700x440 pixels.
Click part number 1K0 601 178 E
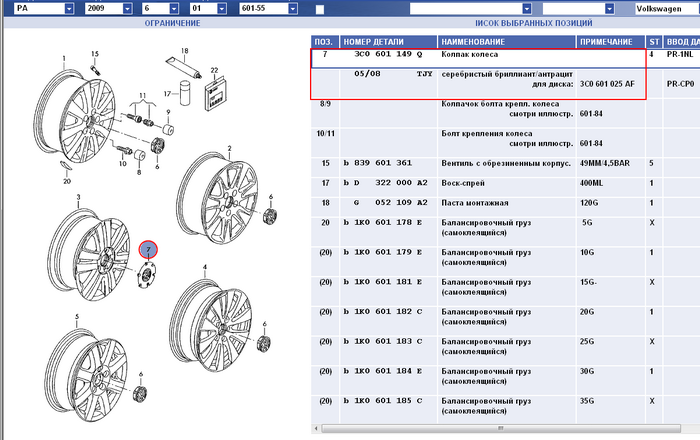click(388, 222)
